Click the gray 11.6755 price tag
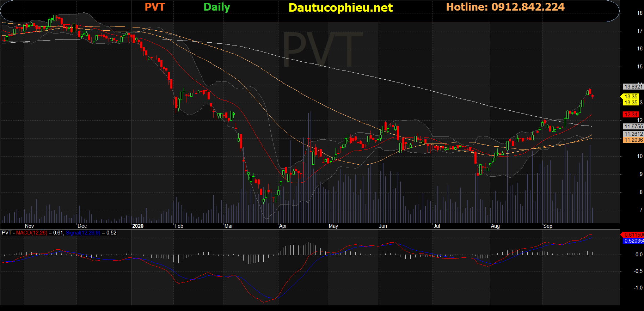The image size is (644, 311). pyautogui.click(x=633, y=127)
